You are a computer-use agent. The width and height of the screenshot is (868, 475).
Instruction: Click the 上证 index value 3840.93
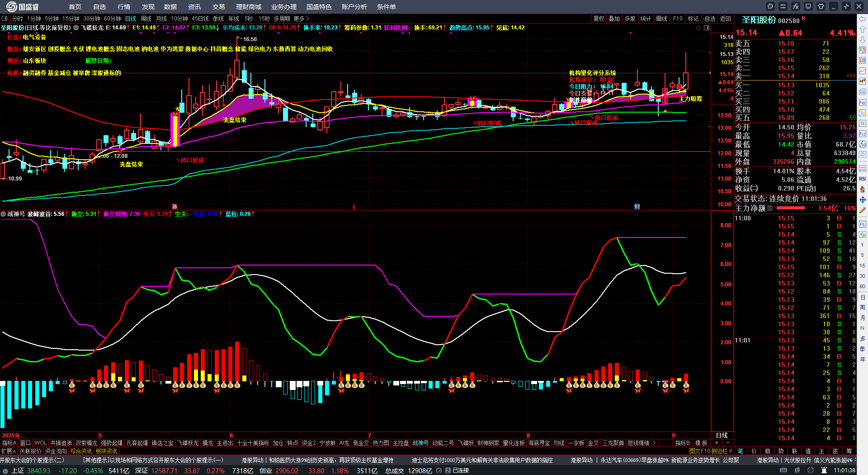39,470
